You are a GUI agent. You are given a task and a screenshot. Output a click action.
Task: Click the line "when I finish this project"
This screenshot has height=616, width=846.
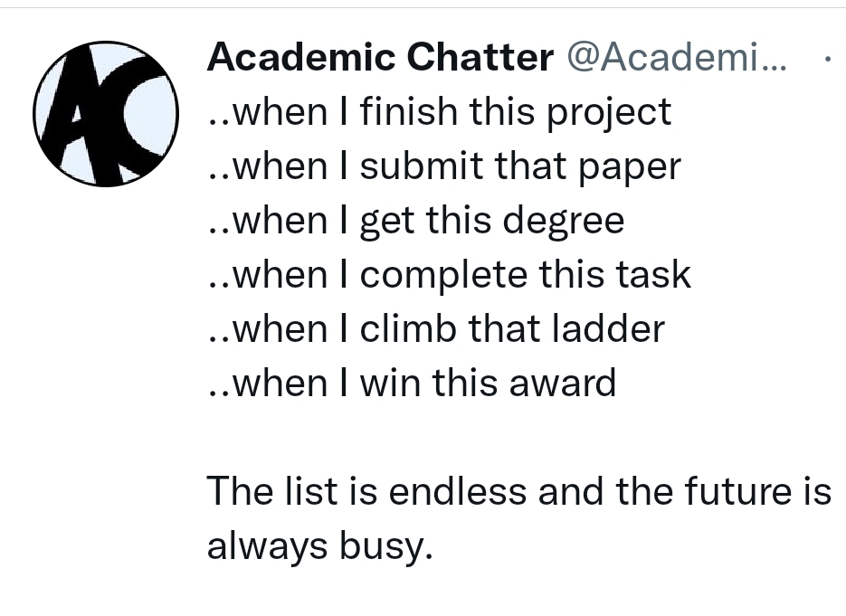[440, 112]
